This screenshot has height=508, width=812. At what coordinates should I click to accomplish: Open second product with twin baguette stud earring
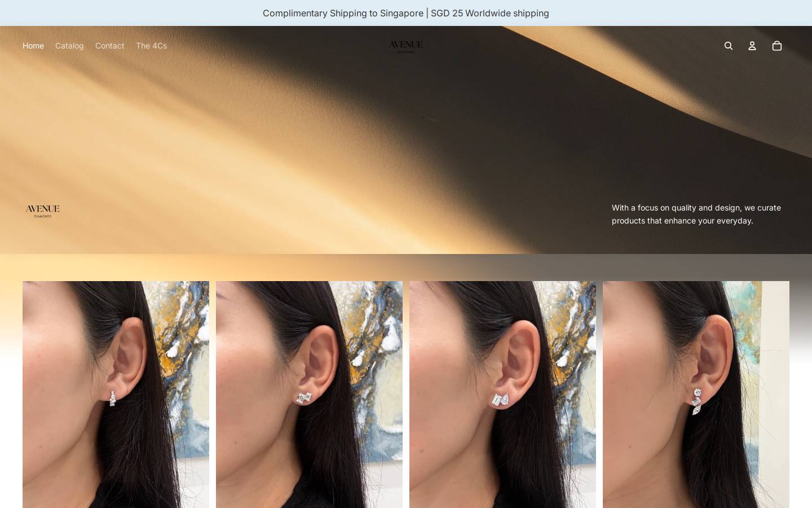click(309, 395)
